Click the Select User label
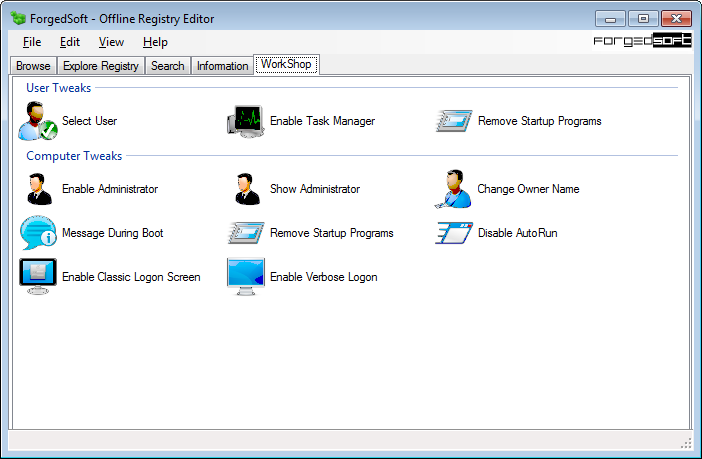This screenshot has width=702, height=459. (89, 121)
